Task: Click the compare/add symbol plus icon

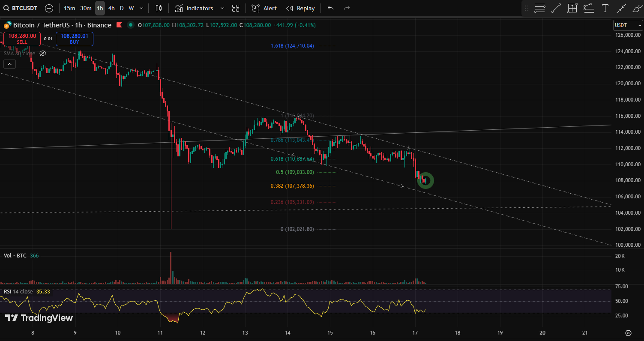Action: click(x=49, y=8)
